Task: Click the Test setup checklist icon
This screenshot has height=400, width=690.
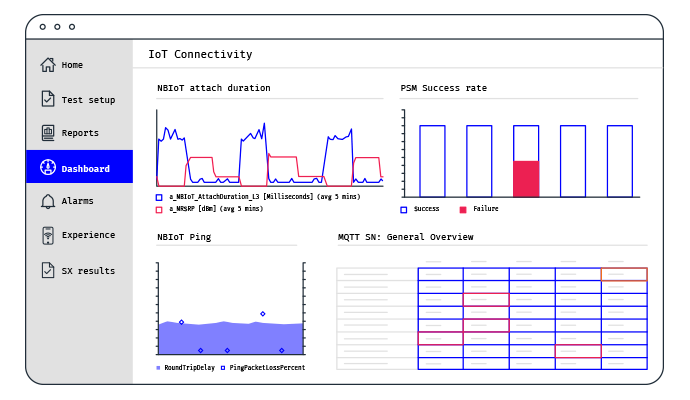Action: point(48,99)
